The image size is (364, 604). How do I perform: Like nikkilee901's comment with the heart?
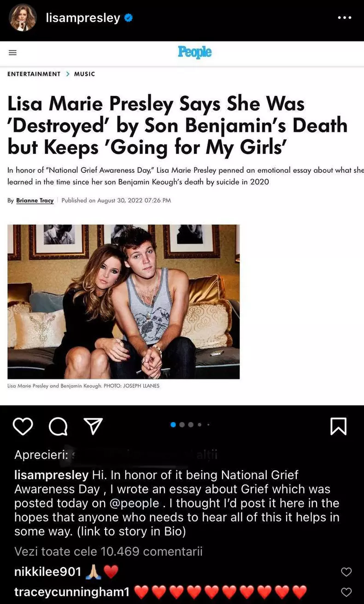click(x=346, y=572)
